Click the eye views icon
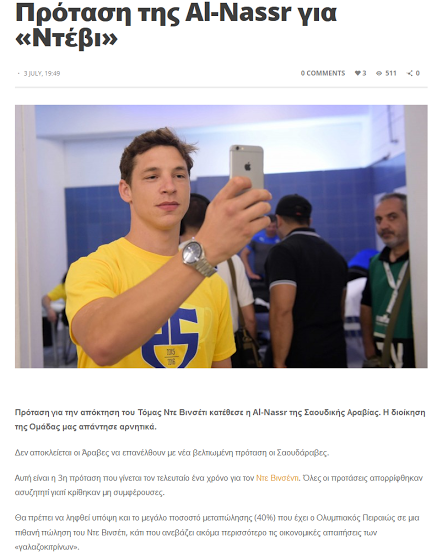The width and height of the screenshot is (437, 558). (x=379, y=73)
